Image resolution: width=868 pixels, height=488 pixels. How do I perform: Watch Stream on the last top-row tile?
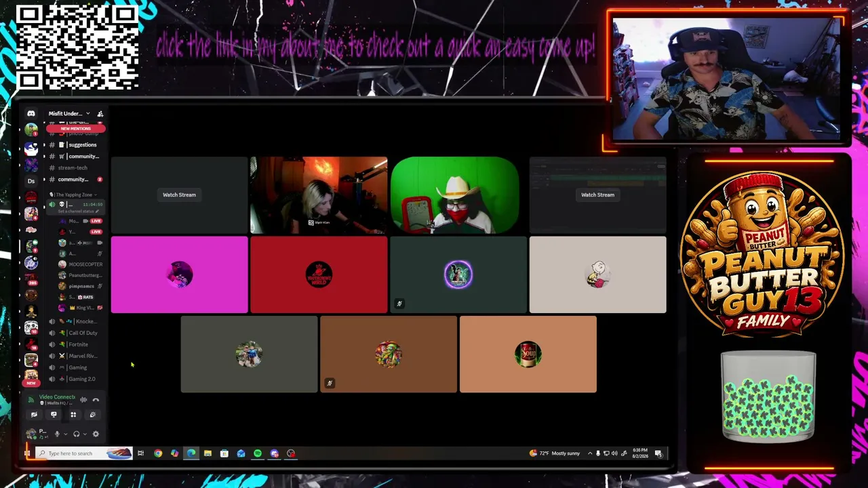pyautogui.click(x=597, y=195)
